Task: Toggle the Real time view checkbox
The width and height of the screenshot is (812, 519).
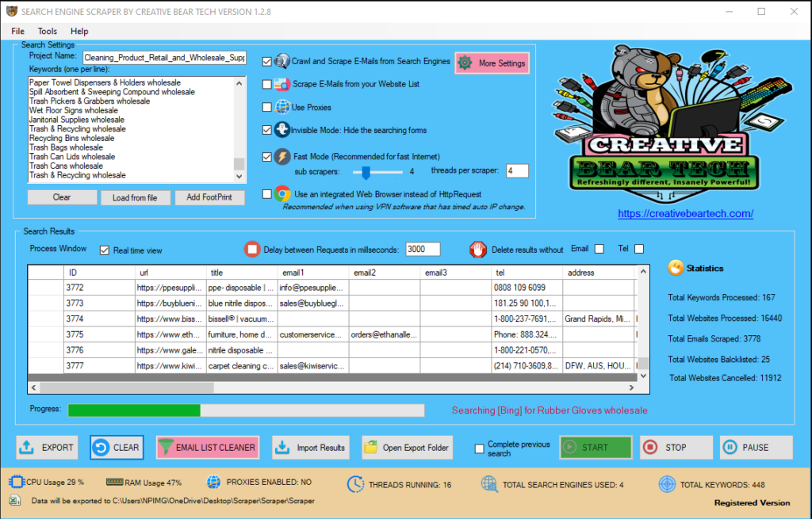Action: coord(105,250)
